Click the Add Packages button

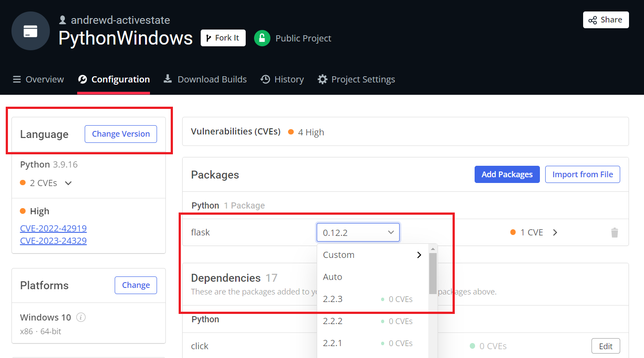(507, 175)
